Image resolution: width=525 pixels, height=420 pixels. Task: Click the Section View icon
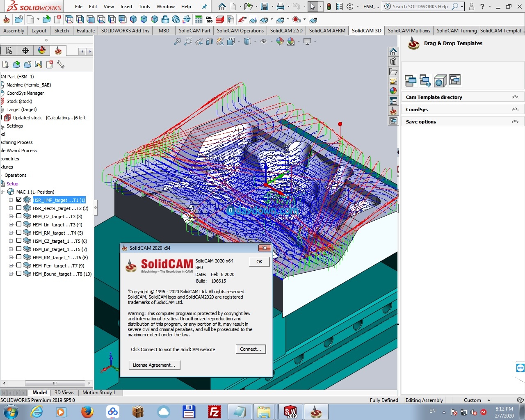click(210, 41)
